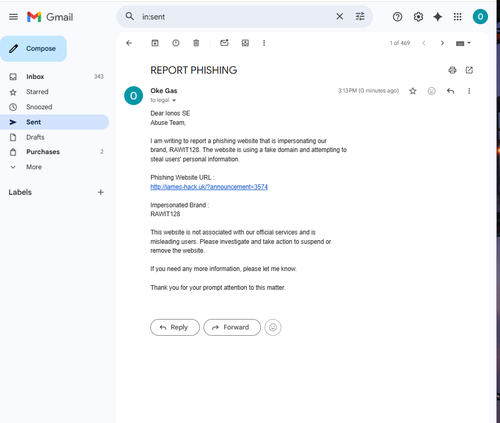Click the Compose button

33,49
